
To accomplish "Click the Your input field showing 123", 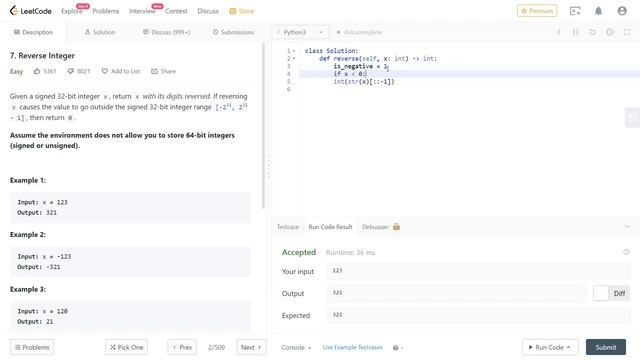I will 478,271.
